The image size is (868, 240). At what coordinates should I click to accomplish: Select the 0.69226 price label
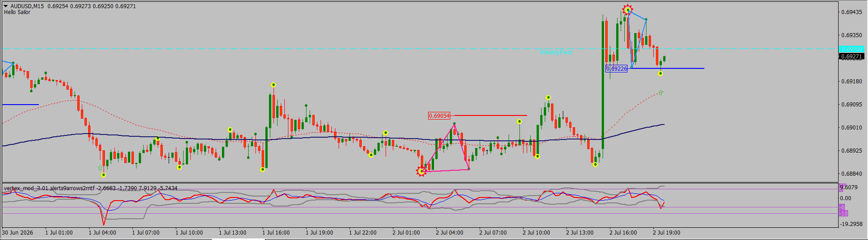pos(617,69)
